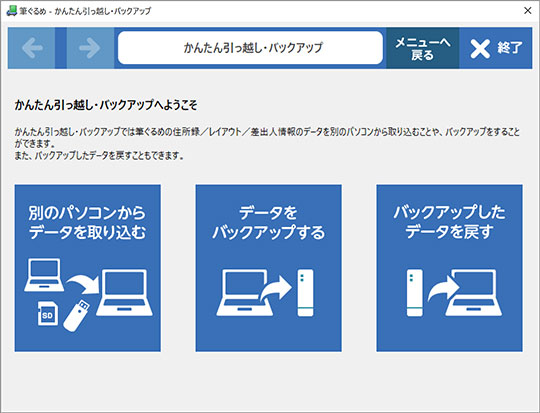Click the external drive icon in backup tile
Image resolution: width=540 pixels, height=413 pixels.
tap(305, 293)
